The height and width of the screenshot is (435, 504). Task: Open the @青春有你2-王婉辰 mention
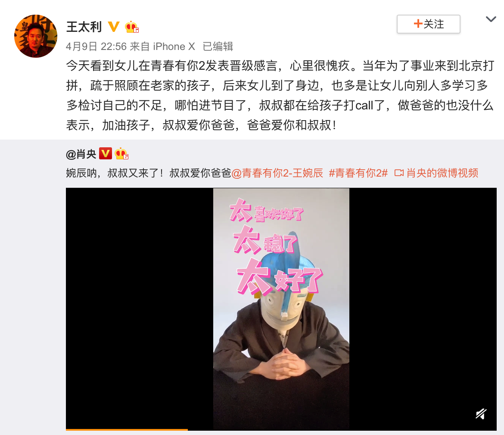coord(277,173)
